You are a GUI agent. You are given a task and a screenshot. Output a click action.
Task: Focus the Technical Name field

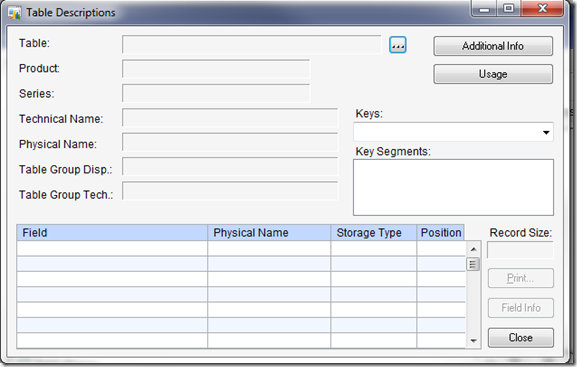(x=230, y=118)
